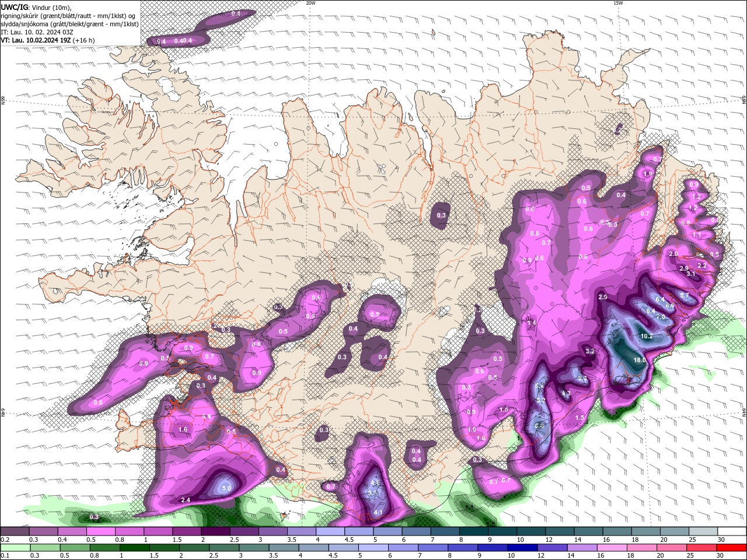The image size is (747, 560).
Task: Click the 15W longitude label
Action: (x=618, y=3)
